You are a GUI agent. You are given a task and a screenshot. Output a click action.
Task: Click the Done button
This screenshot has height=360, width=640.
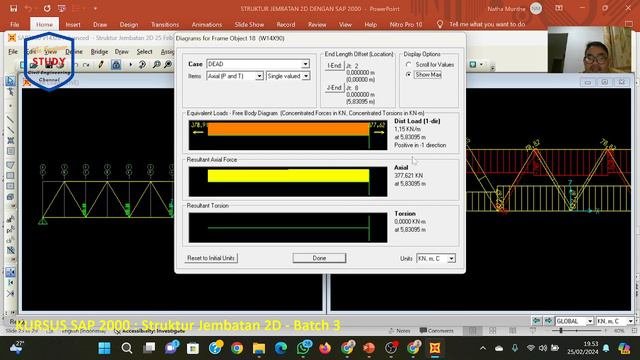pos(319,258)
